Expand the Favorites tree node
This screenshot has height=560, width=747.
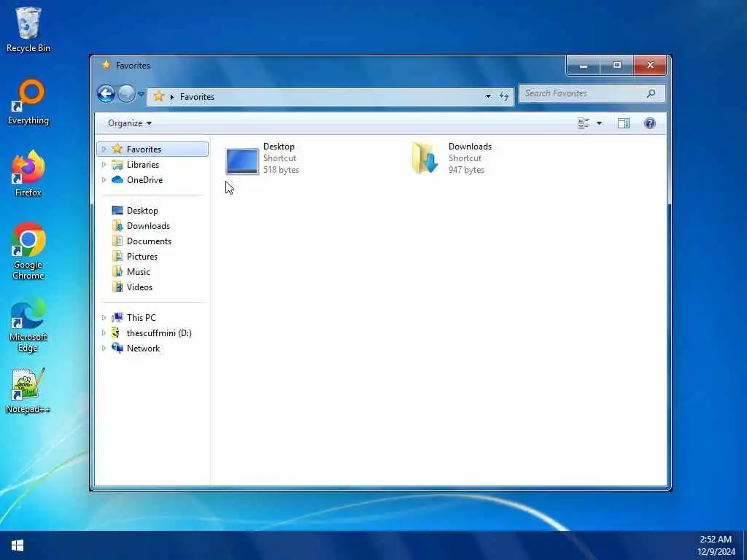104,149
